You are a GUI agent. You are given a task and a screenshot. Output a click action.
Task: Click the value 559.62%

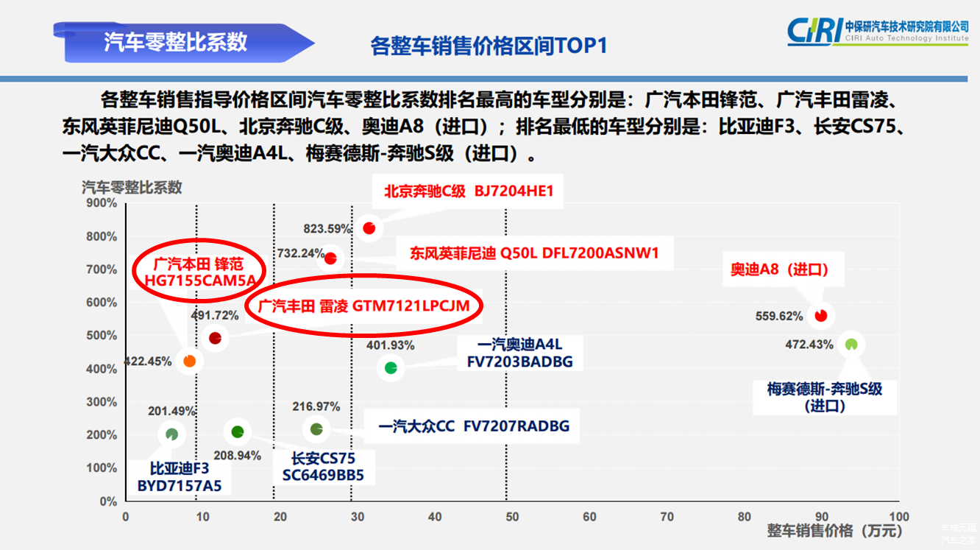coord(779,317)
